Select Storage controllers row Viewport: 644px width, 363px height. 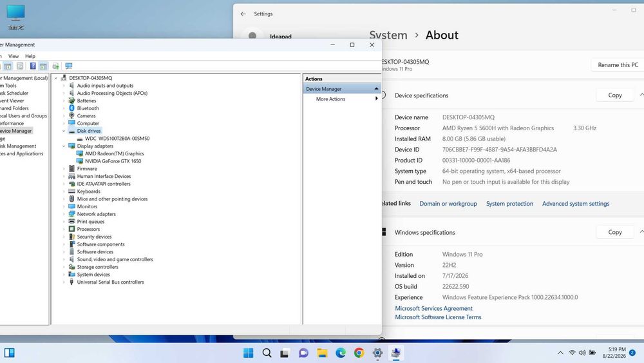click(x=97, y=267)
